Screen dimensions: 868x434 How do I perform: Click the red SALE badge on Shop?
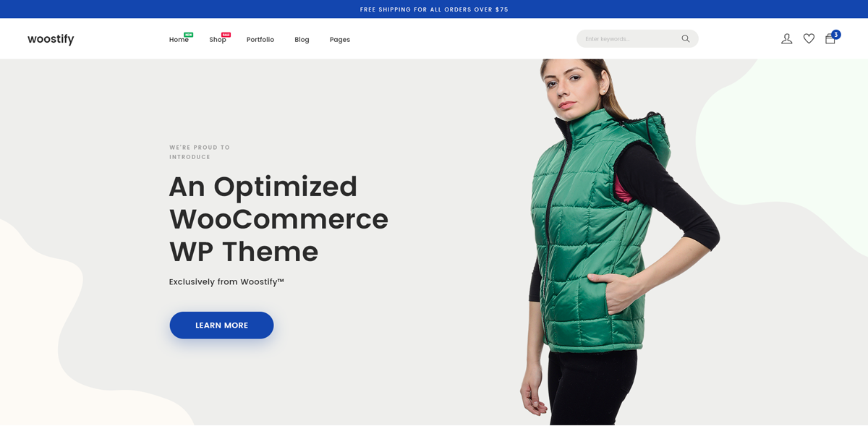pyautogui.click(x=226, y=34)
